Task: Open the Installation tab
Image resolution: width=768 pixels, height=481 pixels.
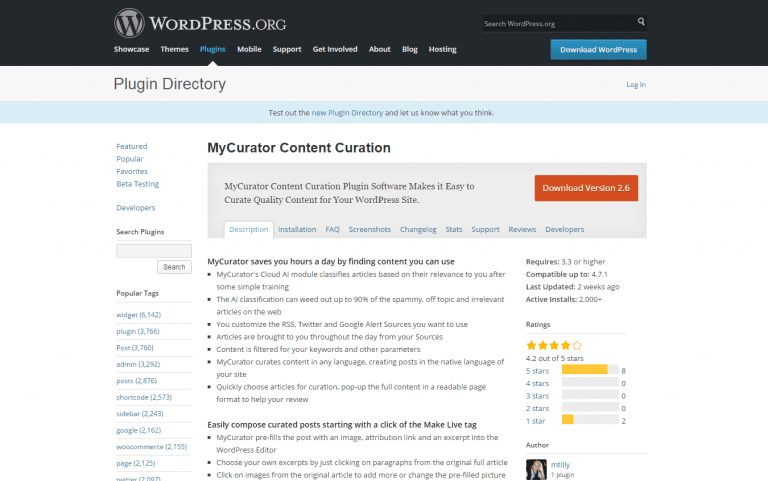Action: tap(297, 229)
